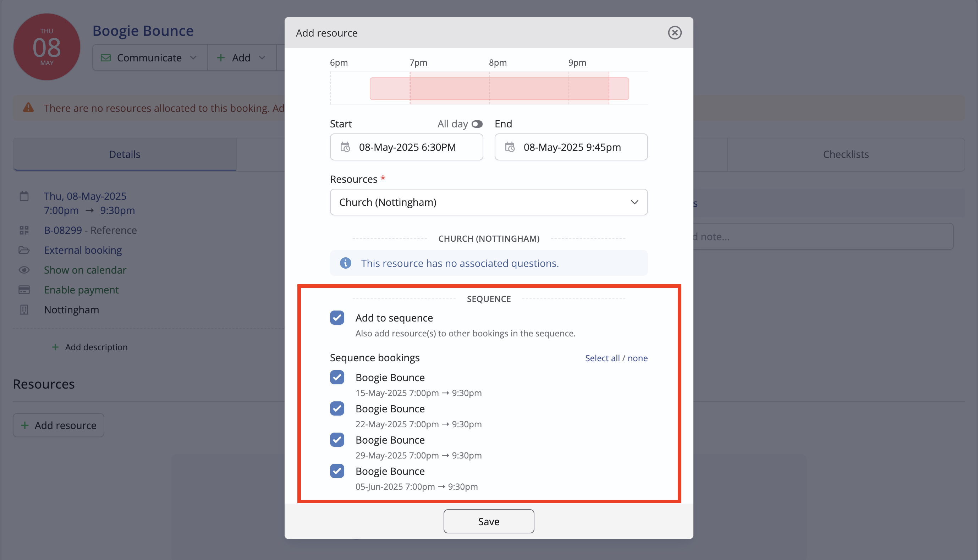The height and width of the screenshot is (560, 978).
Task: Click Nottingham location text
Action: (72, 309)
